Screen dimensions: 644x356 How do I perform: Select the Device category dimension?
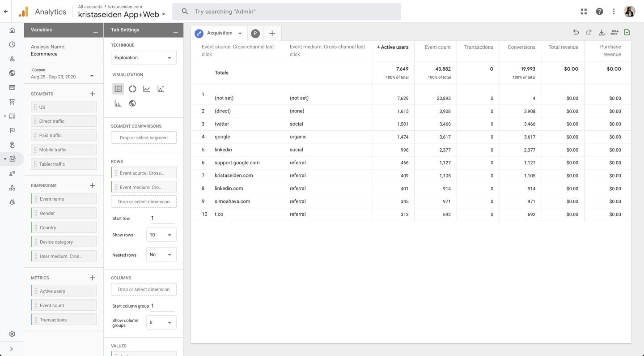coord(64,242)
